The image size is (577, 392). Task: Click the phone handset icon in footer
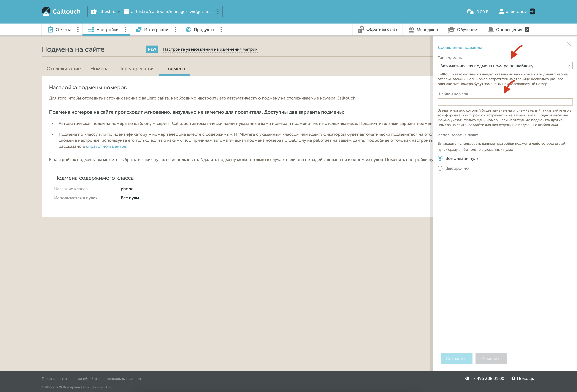467,378
